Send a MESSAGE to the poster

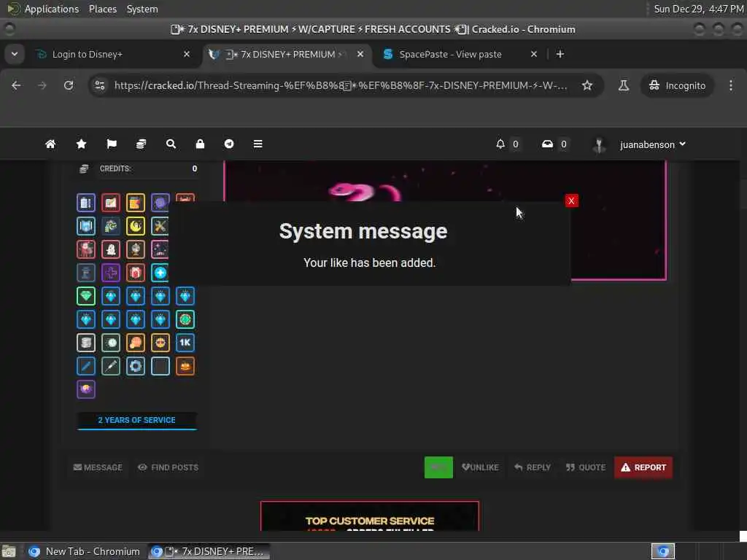click(x=98, y=467)
